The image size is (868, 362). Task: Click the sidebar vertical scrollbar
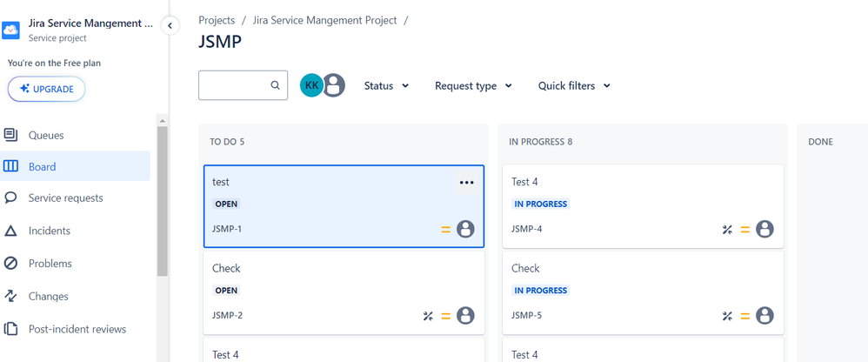tap(162, 201)
